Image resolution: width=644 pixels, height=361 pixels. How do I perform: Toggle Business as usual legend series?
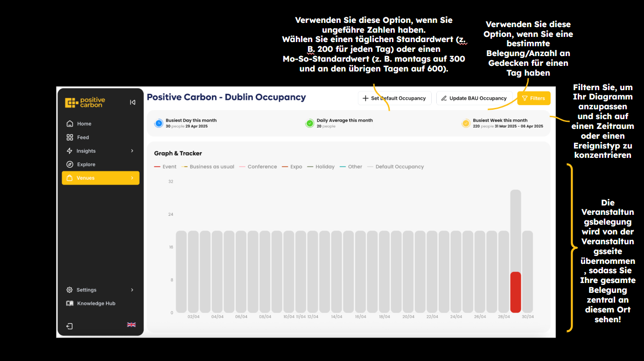pos(208,167)
